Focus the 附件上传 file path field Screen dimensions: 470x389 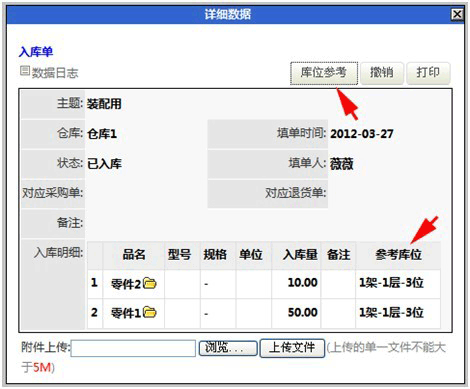tap(133, 348)
